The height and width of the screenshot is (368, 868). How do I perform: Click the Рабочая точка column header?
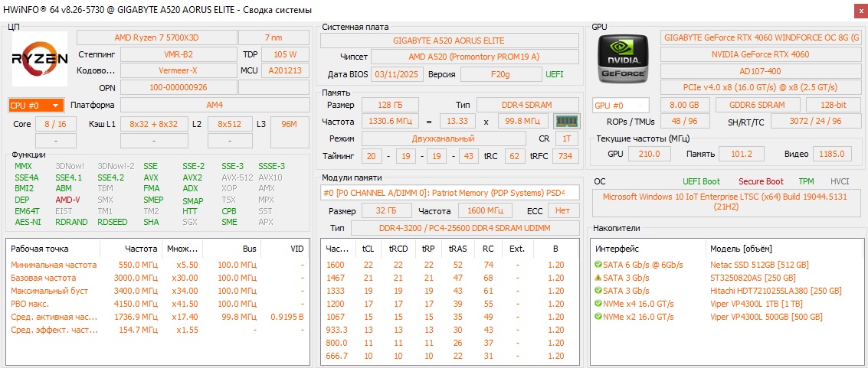pyautogui.click(x=54, y=249)
